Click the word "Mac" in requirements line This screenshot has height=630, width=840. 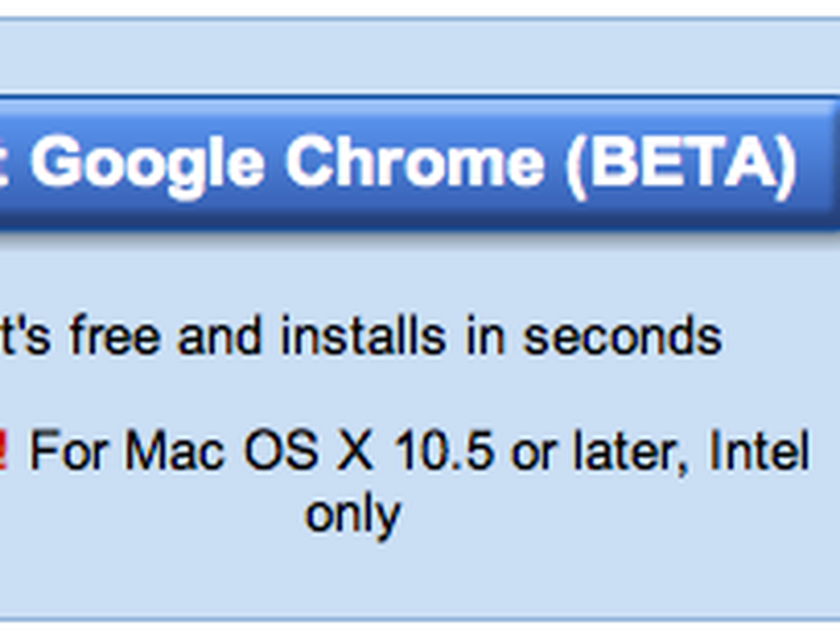click(x=174, y=451)
